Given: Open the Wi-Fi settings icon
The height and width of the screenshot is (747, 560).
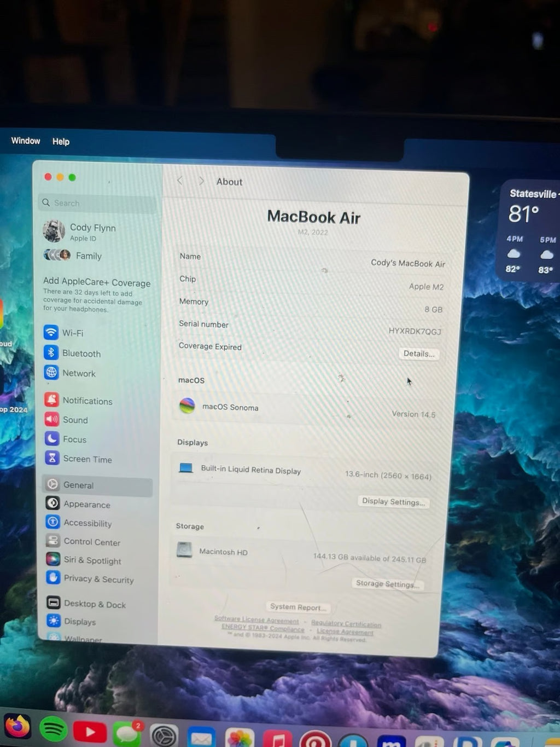Looking at the screenshot, I should coord(51,332).
